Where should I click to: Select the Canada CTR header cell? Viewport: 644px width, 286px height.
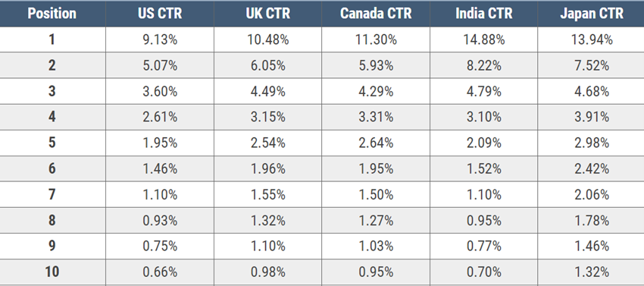click(x=376, y=14)
